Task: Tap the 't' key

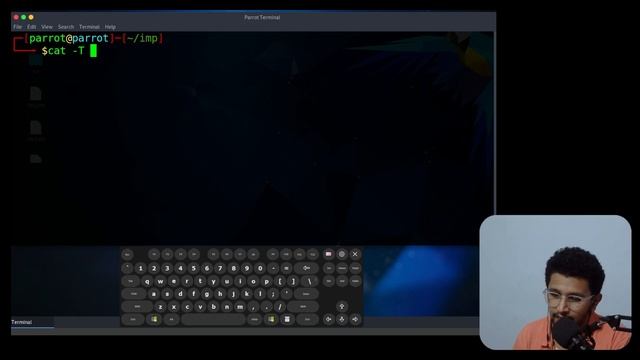Action: click(200, 281)
